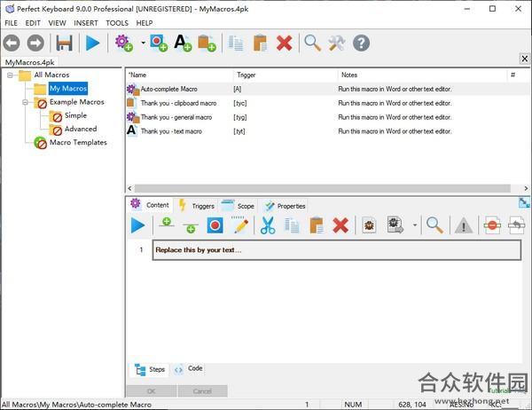
Task: Open the VIEW menu
Action: [x=57, y=23]
